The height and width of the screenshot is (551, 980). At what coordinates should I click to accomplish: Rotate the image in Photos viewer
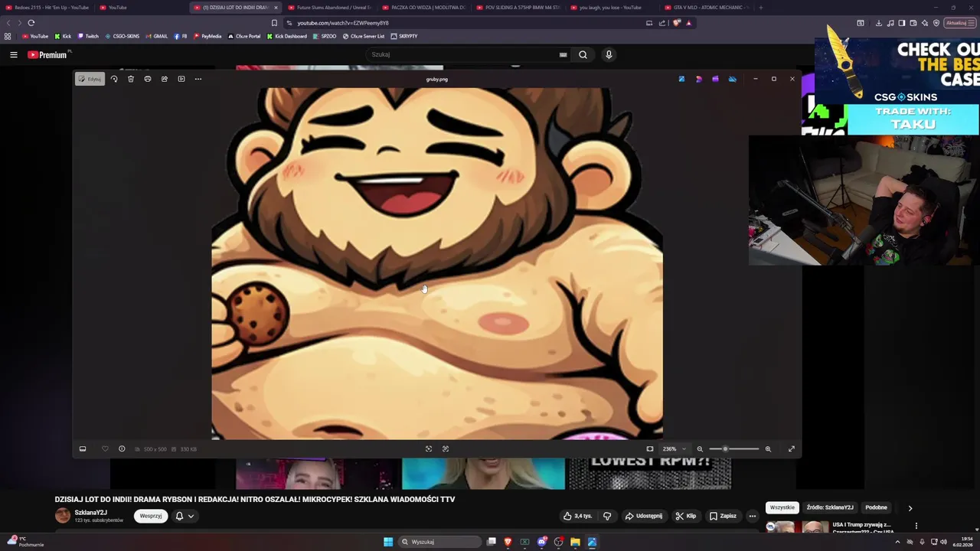coord(114,79)
